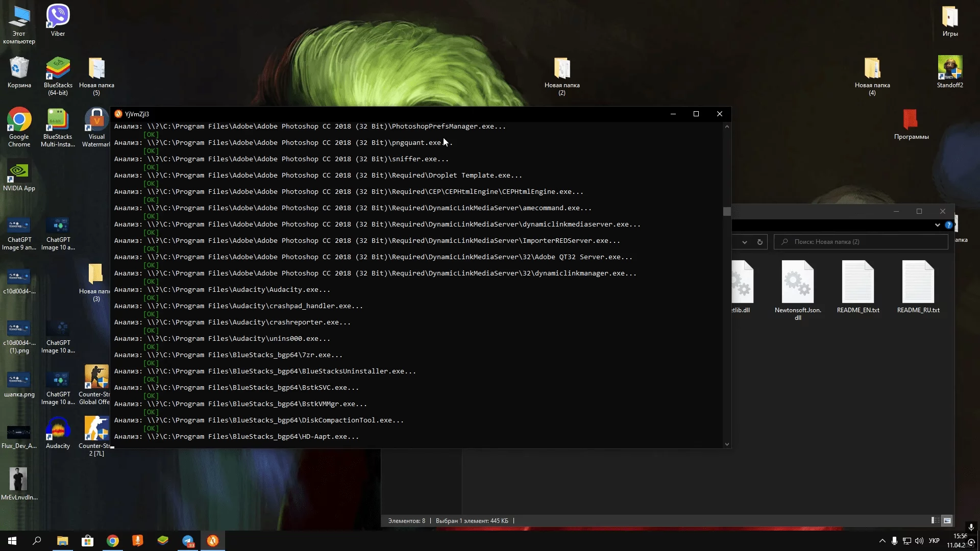Toggle the microphone tray icon
This screenshot has height=551, width=980.
894,541
